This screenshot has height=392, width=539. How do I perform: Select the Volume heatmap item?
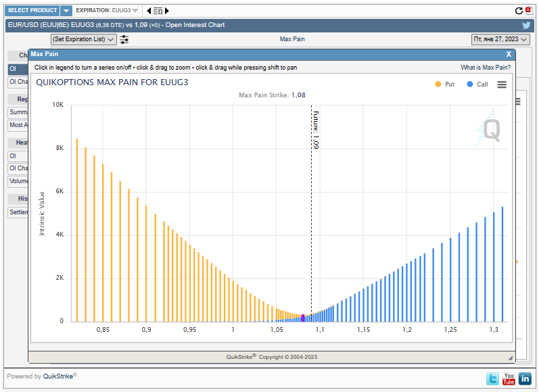[18, 181]
